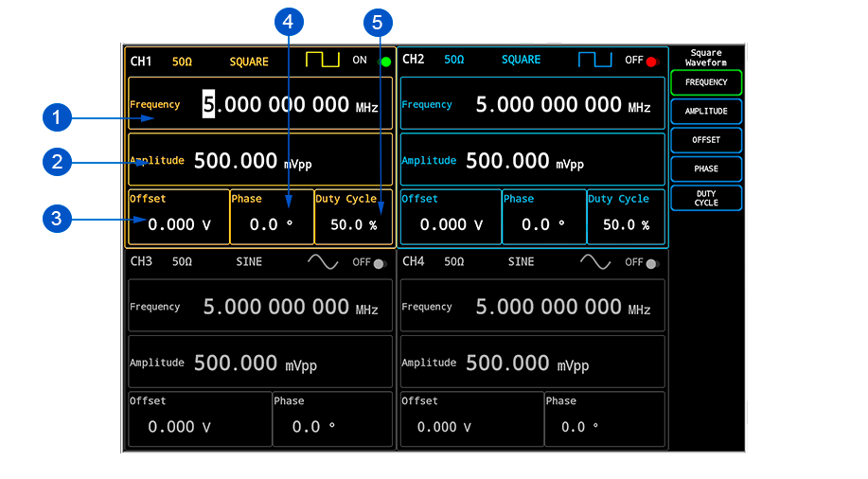Click the Square Waveform menu title
The width and height of the screenshot is (868, 479).
706,58
